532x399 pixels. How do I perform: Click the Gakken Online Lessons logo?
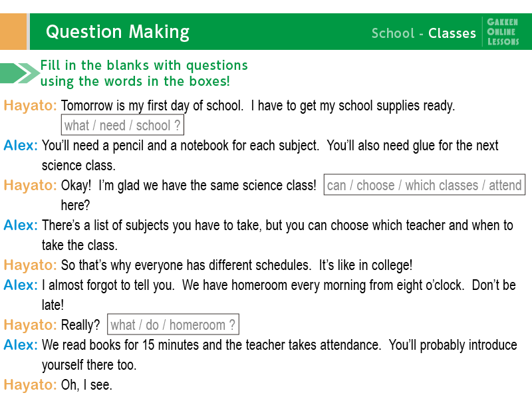[503, 32]
